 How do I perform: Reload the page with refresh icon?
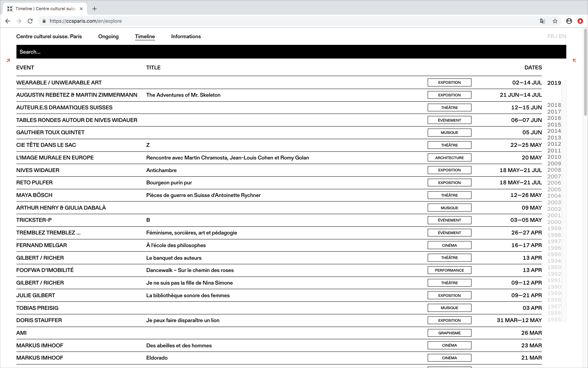[30, 21]
